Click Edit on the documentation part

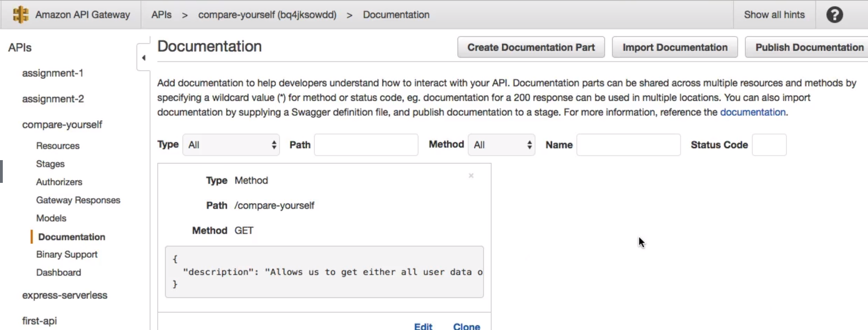pos(423,327)
